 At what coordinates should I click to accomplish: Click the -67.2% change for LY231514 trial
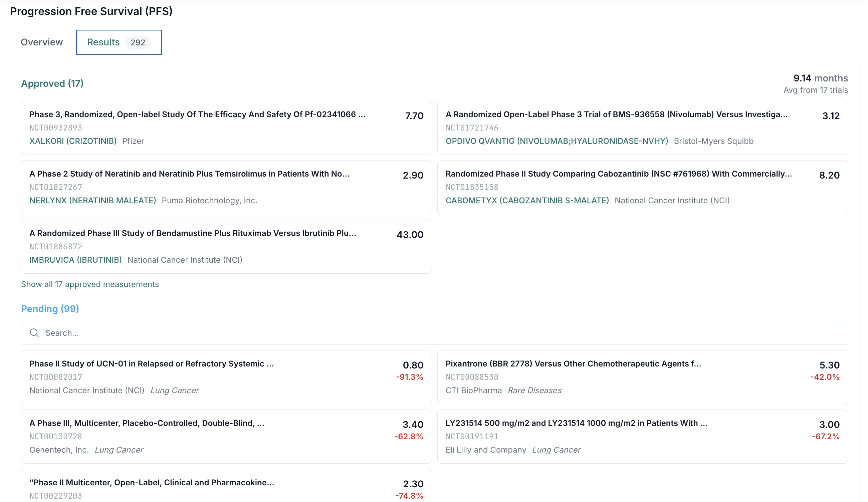[826, 436]
